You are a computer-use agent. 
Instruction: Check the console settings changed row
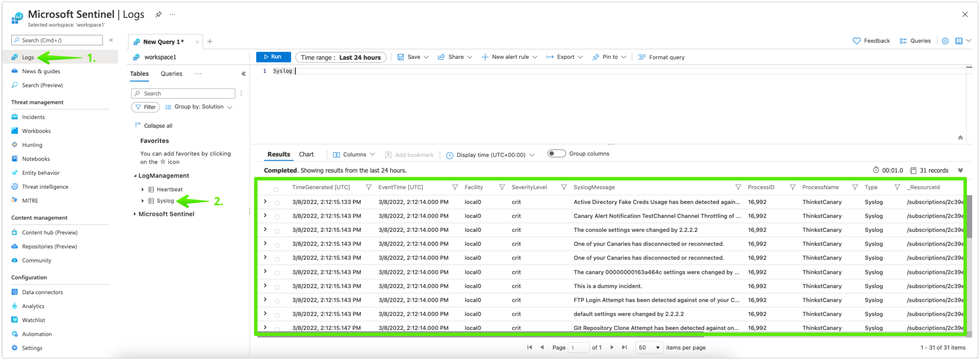click(277, 231)
